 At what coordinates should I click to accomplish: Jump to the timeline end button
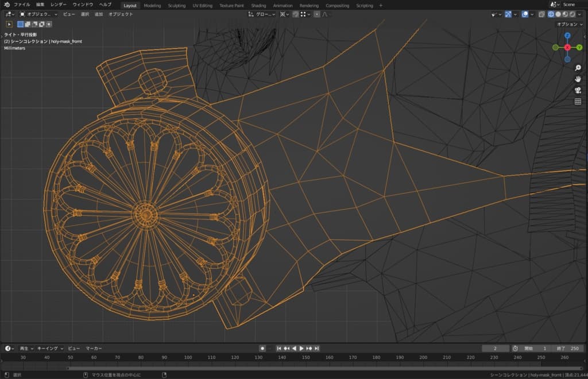[317, 349]
